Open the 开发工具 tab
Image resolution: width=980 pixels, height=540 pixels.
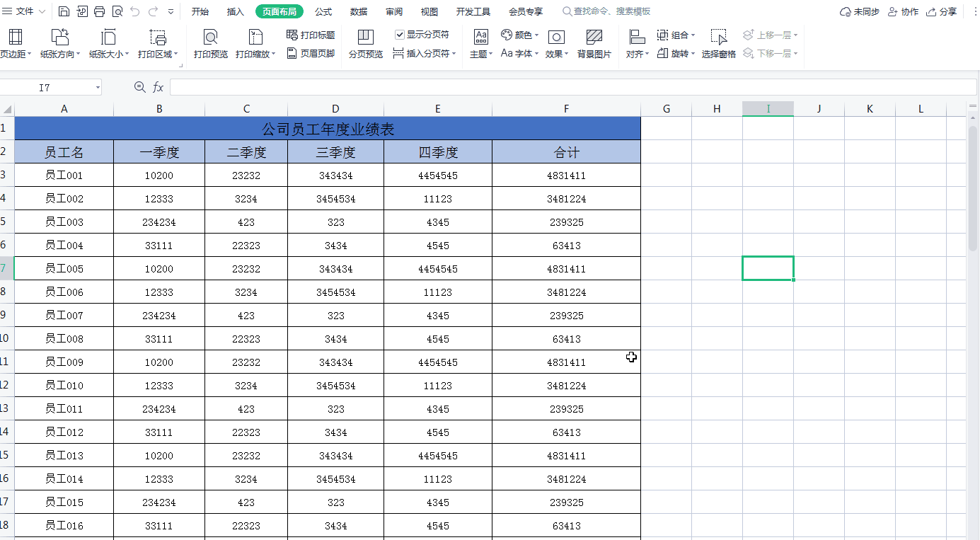pos(473,11)
